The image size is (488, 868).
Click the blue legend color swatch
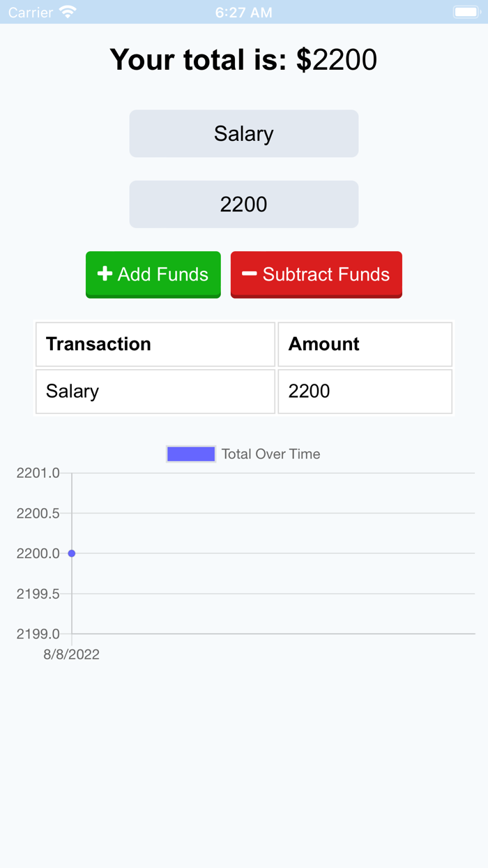point(190,454)
